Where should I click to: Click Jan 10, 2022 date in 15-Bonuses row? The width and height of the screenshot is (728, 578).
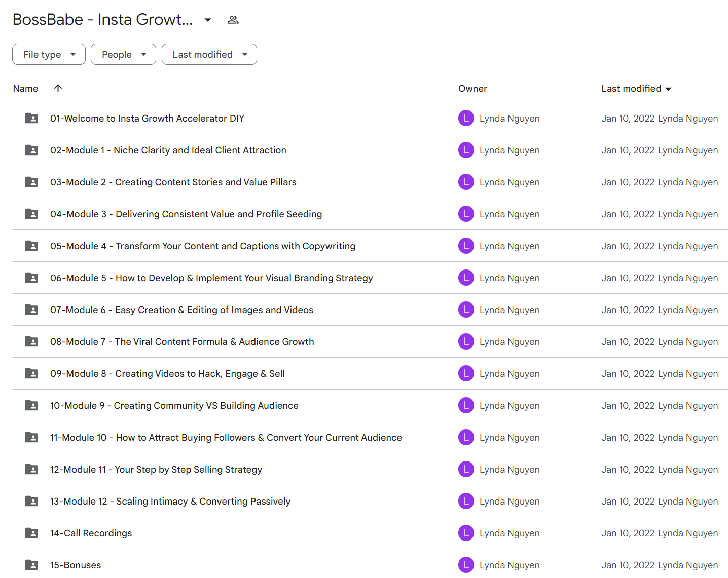click(628, 565)
